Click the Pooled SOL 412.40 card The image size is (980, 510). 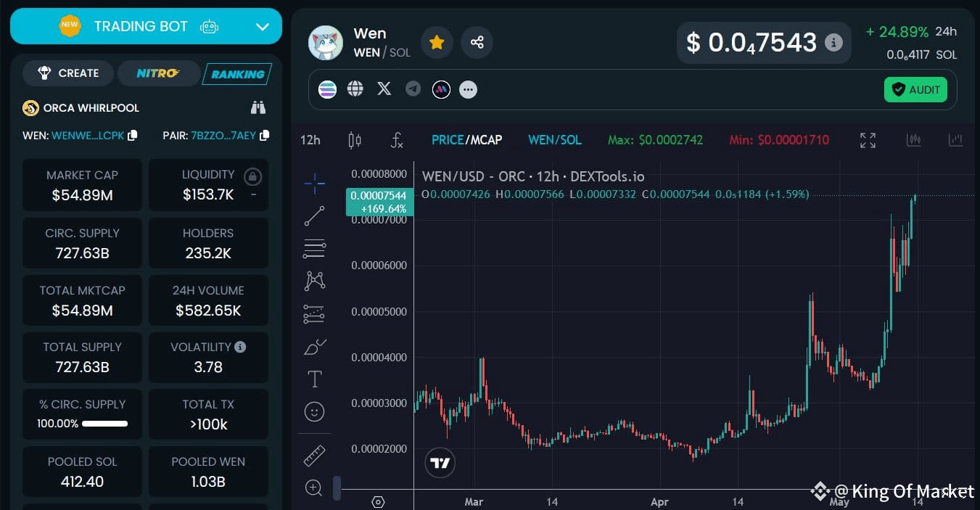[82, 472]
